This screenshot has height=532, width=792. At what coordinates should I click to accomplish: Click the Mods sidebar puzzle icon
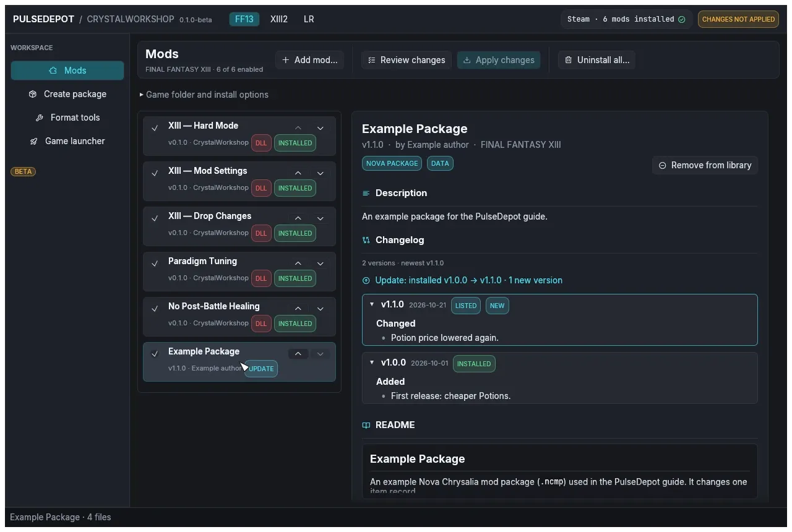[x=53, y=71]
